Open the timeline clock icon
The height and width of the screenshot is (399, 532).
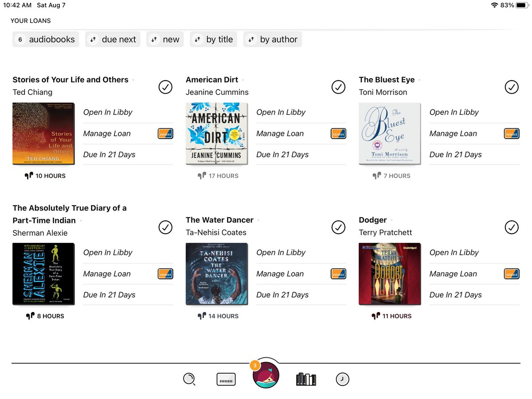click(343, 379)
